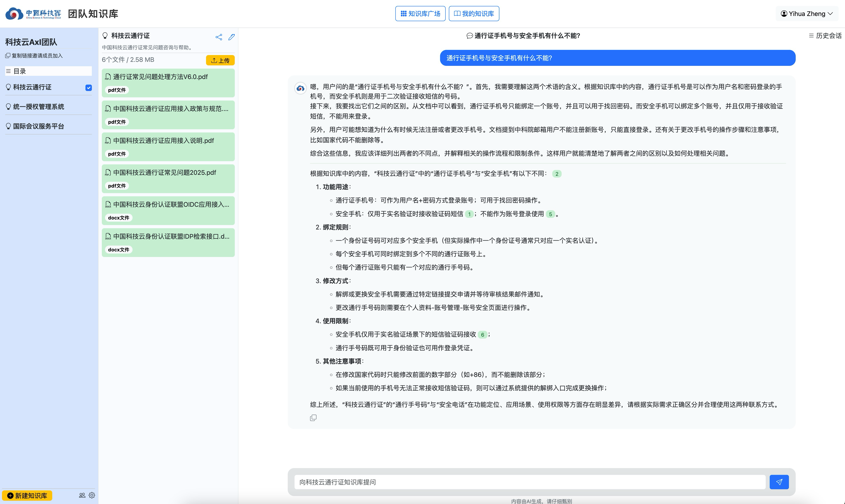Image resolution: width=845 pixels, height=504 pixels.
Task: Click the AI assistant avatar icon
Action: coord(300,88)
